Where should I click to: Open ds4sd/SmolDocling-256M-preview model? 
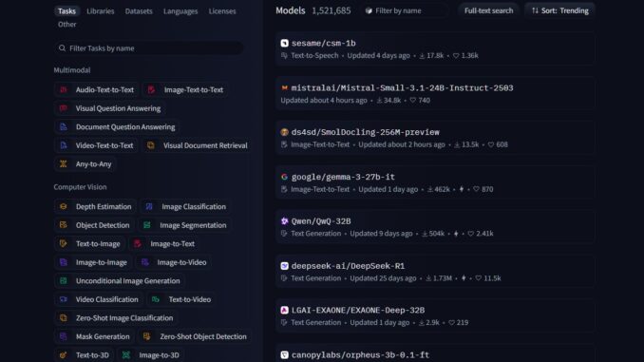tap(365, 132)
